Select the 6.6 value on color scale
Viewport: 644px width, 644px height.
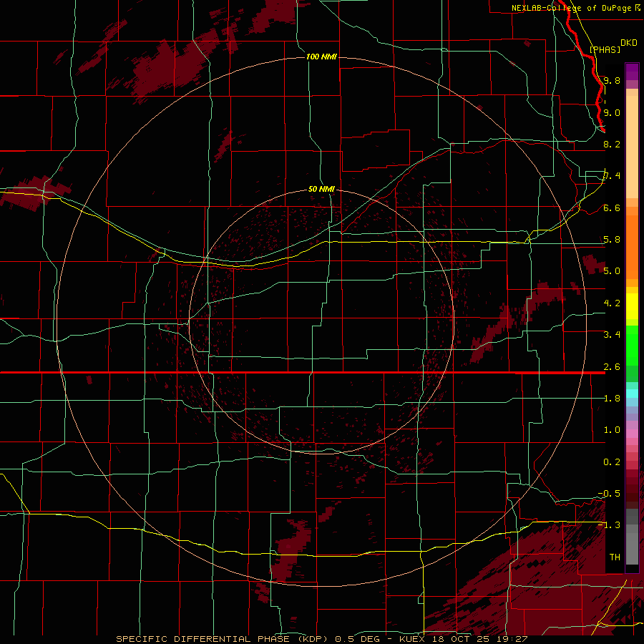pyautogui.click(x=612, y=208)
